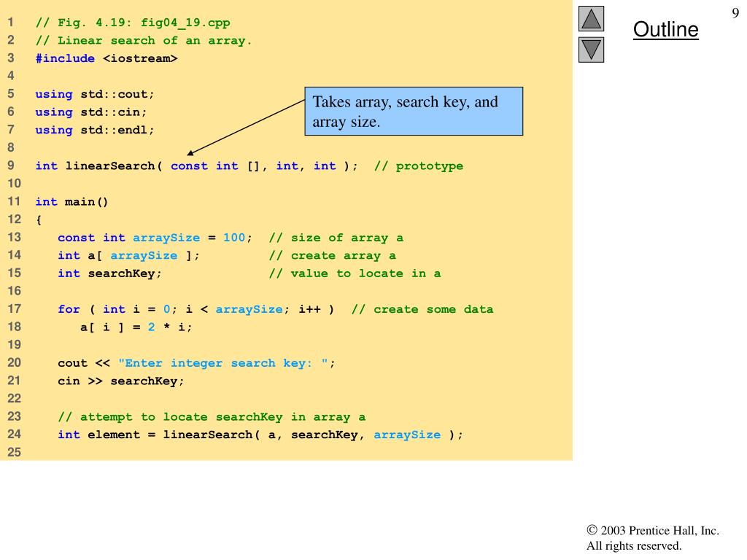Image resolution: width=747 pixels, height=560 pixels.
Task: Click 'arraySize' argument on line 24
Action: point(407,435)
